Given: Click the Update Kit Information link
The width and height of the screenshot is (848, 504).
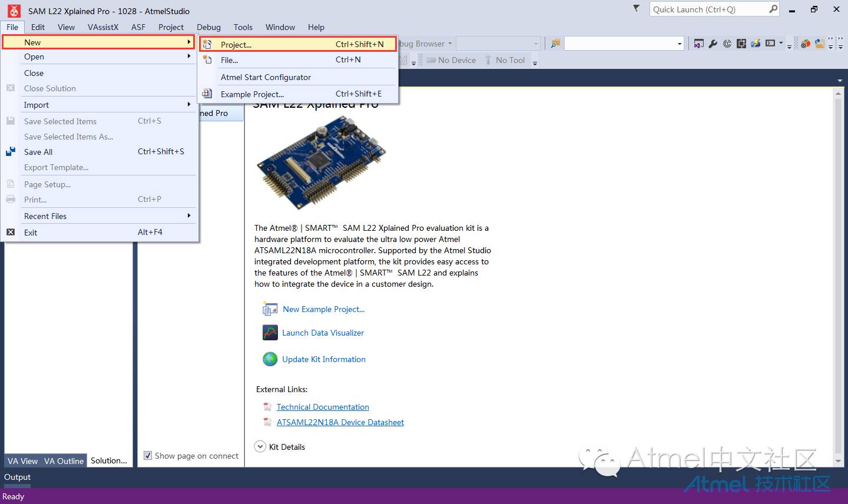Looking at the screenshot, I should (324, 359).
